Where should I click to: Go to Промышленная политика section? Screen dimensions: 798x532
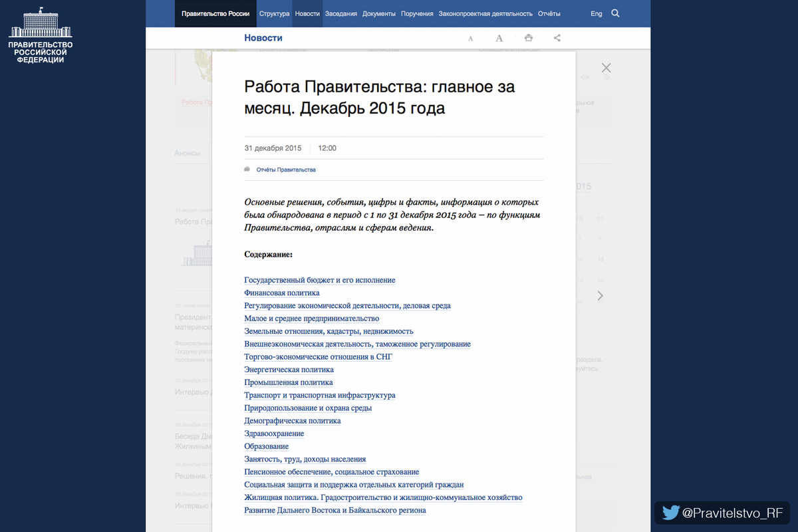[289, 382]
